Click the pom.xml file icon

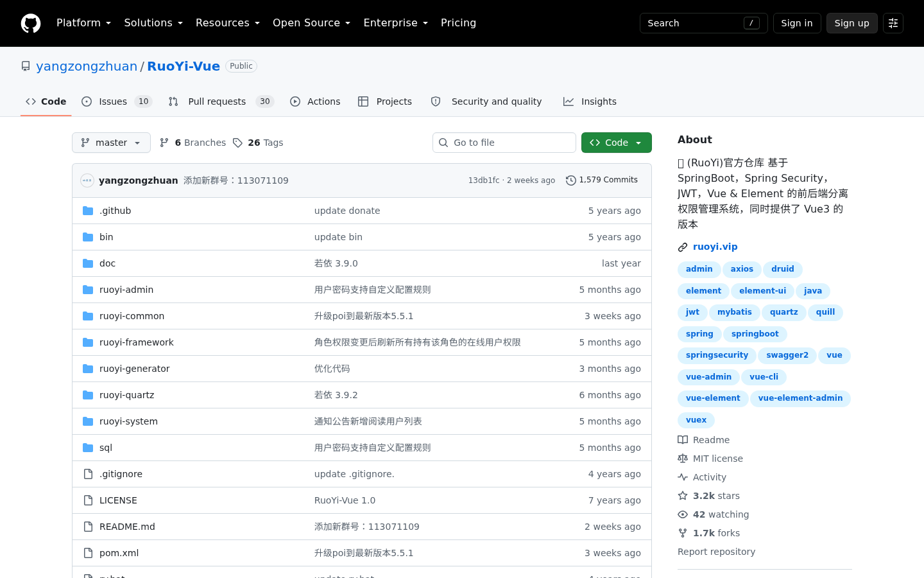click(88, 553)
